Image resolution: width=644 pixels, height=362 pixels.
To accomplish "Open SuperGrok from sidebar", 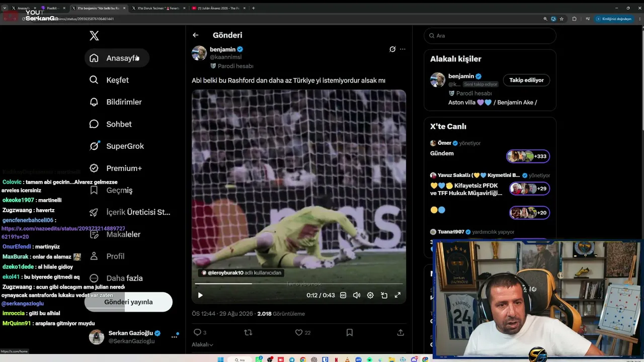I will [x=117, y=146].
